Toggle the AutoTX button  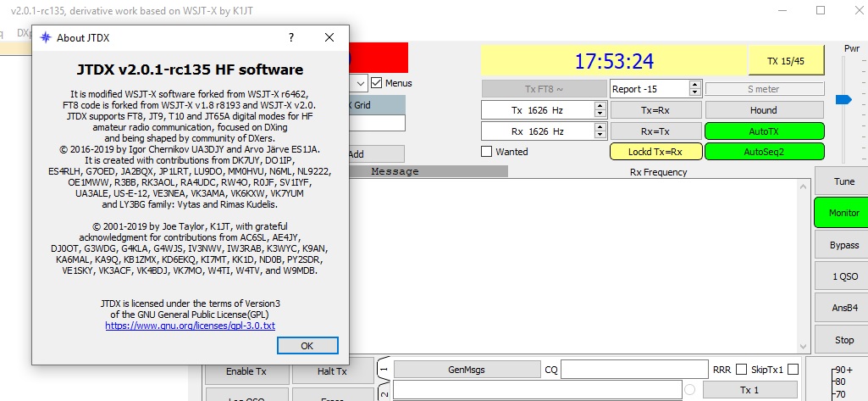764,131
